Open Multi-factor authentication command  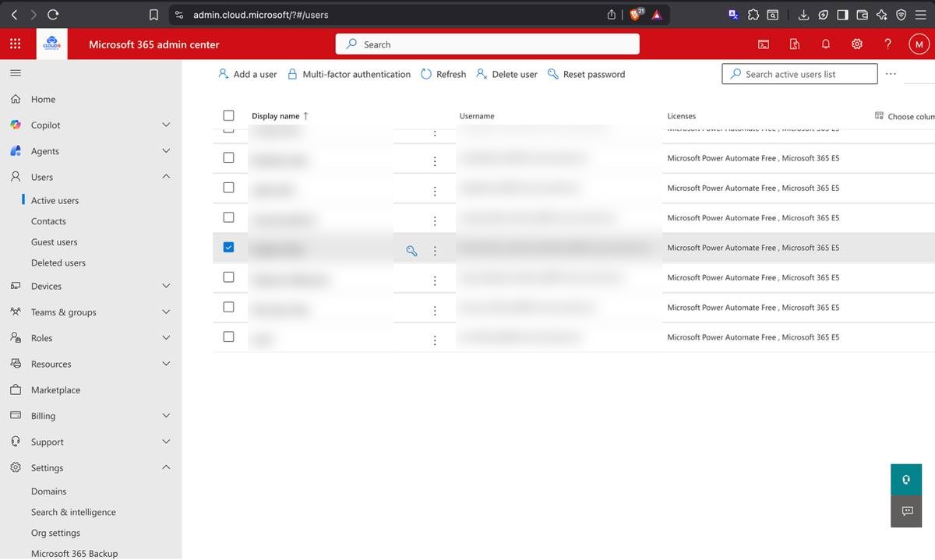[x=348, y=74]
